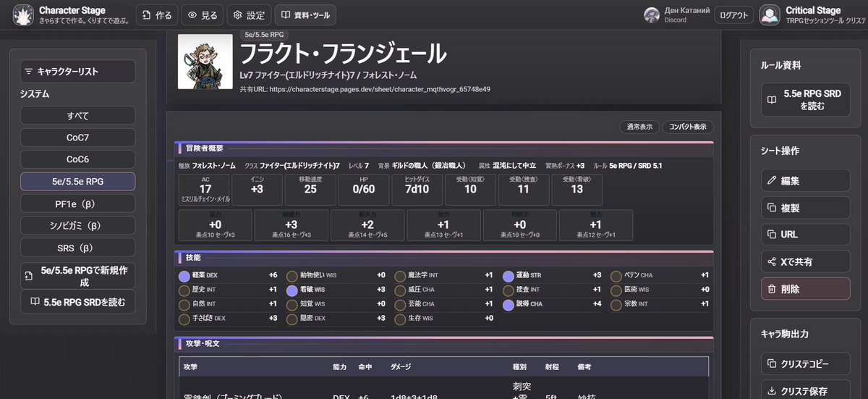
Task: Select the すべて system filter
Action: coord(77,116)
